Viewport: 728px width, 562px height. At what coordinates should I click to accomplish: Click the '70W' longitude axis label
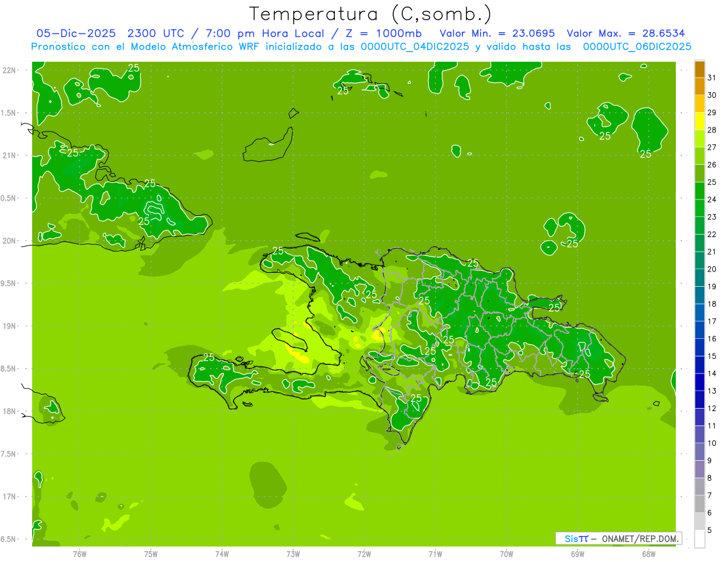click(x=507, y=554)
